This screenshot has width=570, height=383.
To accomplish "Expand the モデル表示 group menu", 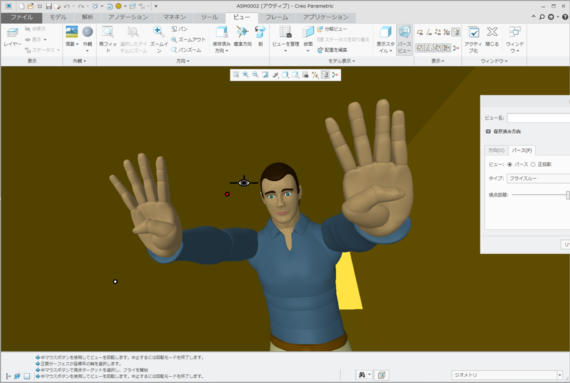I will pos(342,61).
